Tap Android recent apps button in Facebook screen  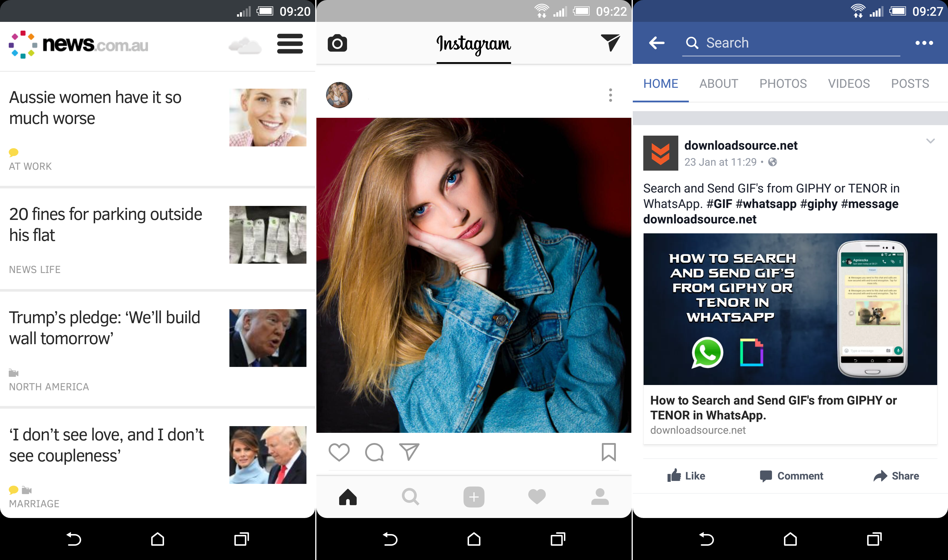[874, 539]
